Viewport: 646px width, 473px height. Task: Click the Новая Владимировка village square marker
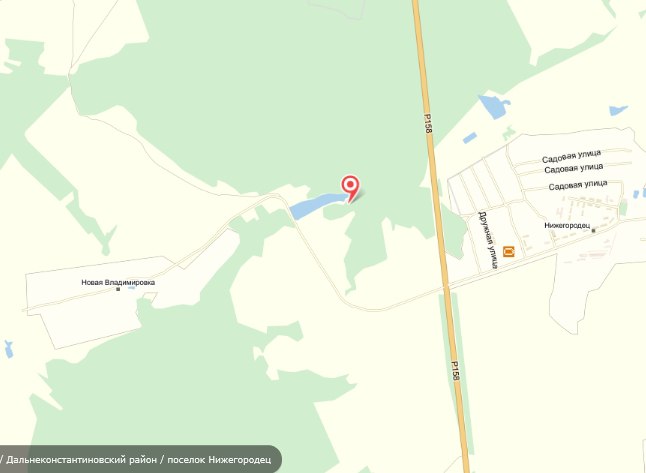pos(118,289)
